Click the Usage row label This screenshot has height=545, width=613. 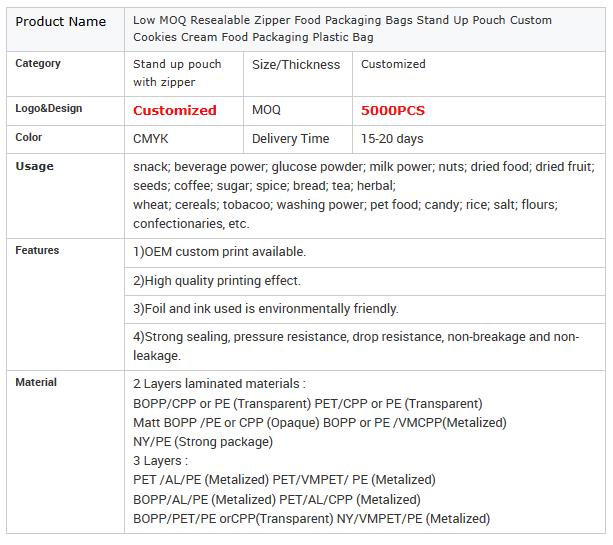[34, 166]
